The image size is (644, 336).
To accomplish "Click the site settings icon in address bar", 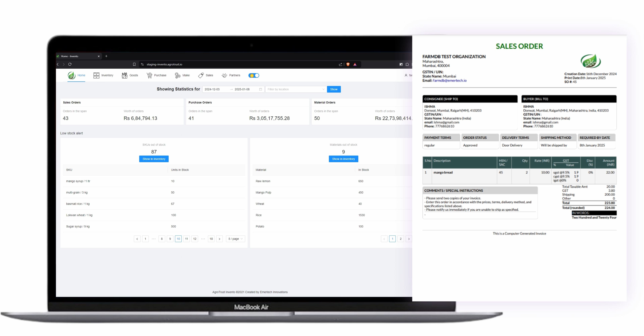I will [142, 64].
